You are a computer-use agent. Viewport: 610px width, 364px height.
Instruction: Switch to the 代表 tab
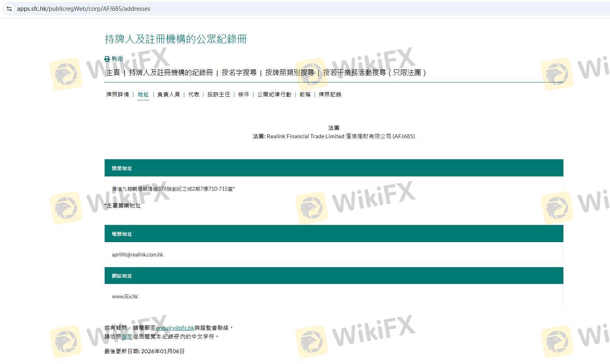click(194, 94)
